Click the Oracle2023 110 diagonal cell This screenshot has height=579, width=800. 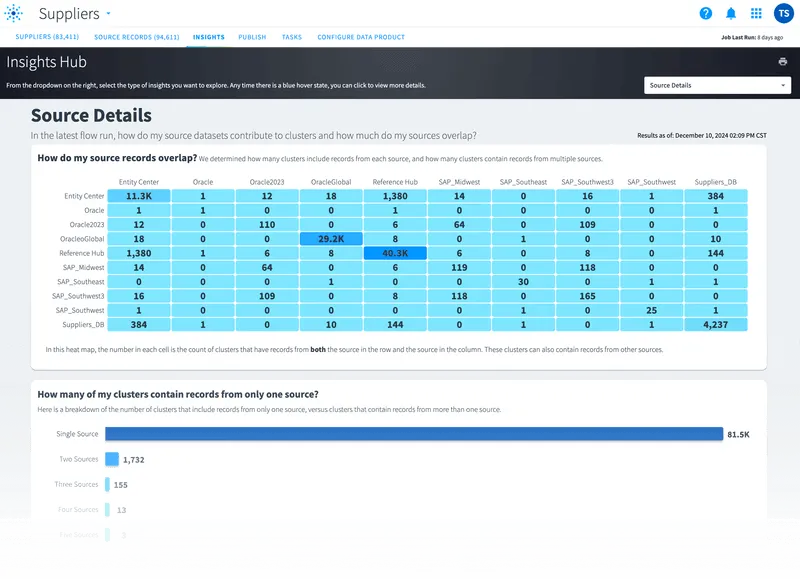[267, 224]
